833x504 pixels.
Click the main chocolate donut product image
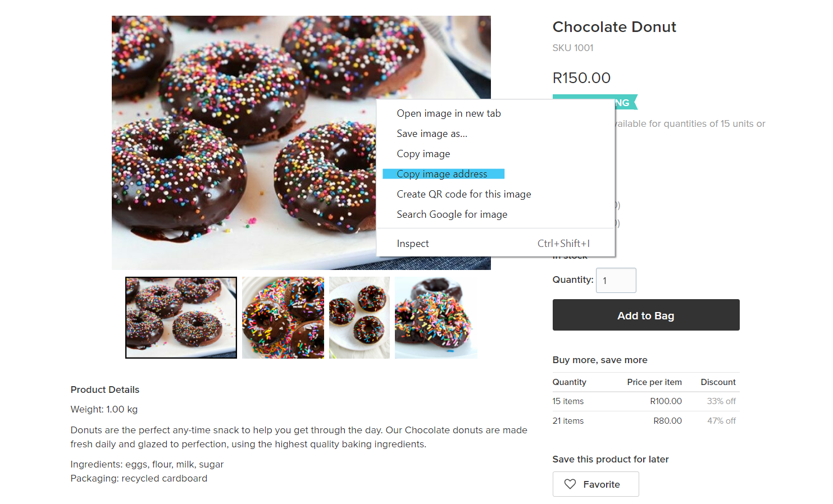click(x=244, y=143)
